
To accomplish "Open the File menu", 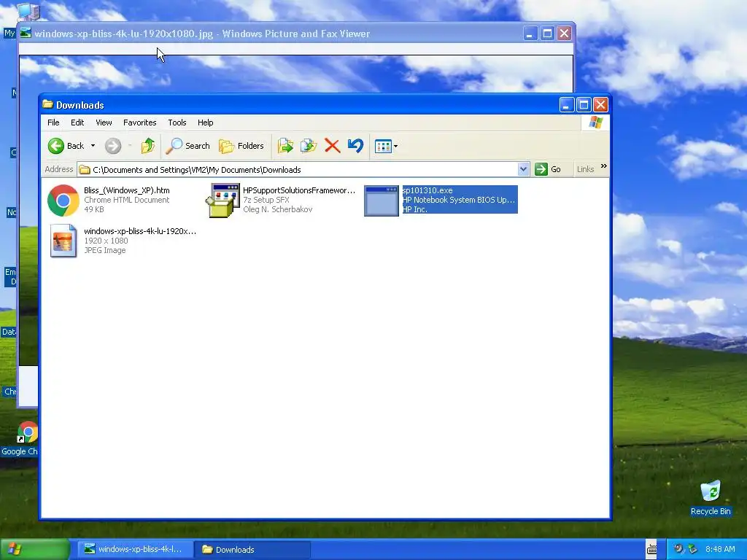I will click(53, 122).
